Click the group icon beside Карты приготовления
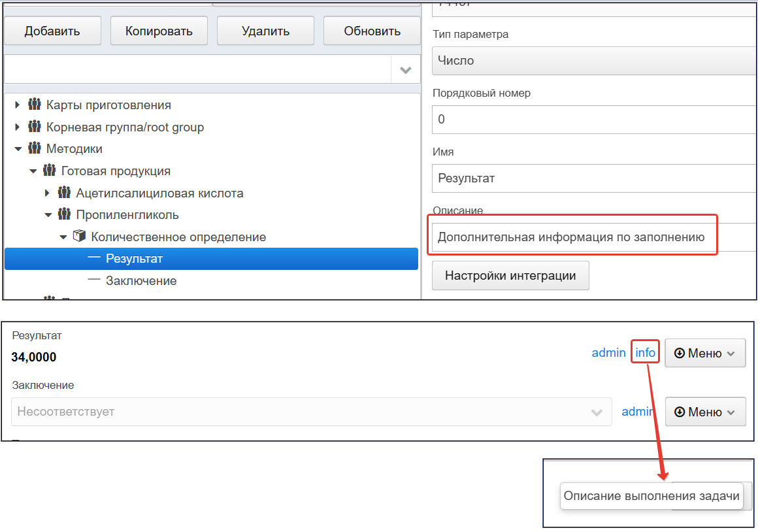This screenshot has height=532, width=758. pyautogui.click(x=35, y=105)
